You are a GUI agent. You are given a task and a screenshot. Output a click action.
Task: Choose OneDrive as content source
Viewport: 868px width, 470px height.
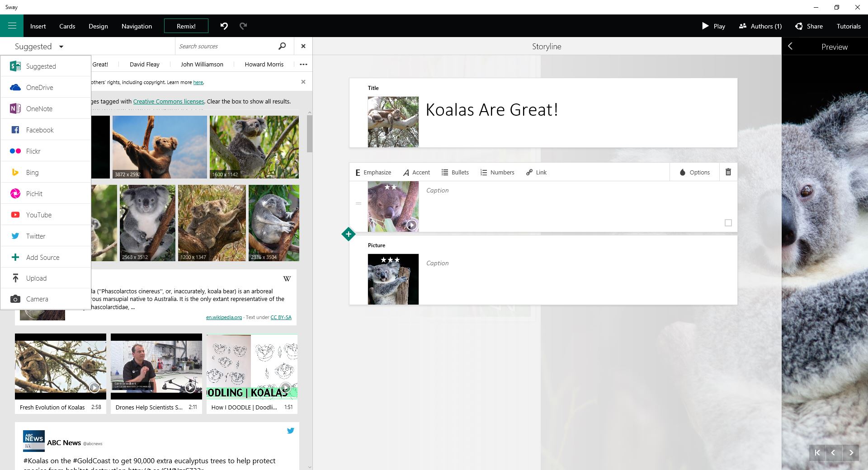click(46, 87)
